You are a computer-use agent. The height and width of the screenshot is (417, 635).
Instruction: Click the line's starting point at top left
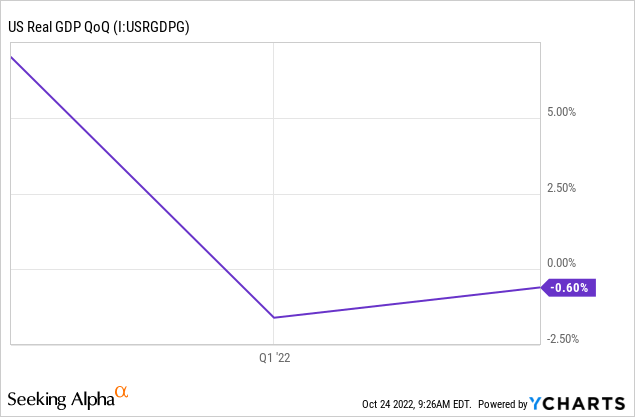coord(11,57)
